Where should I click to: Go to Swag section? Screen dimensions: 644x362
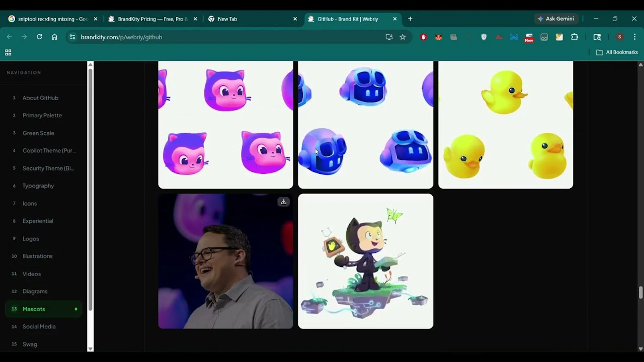pos(43,344)
